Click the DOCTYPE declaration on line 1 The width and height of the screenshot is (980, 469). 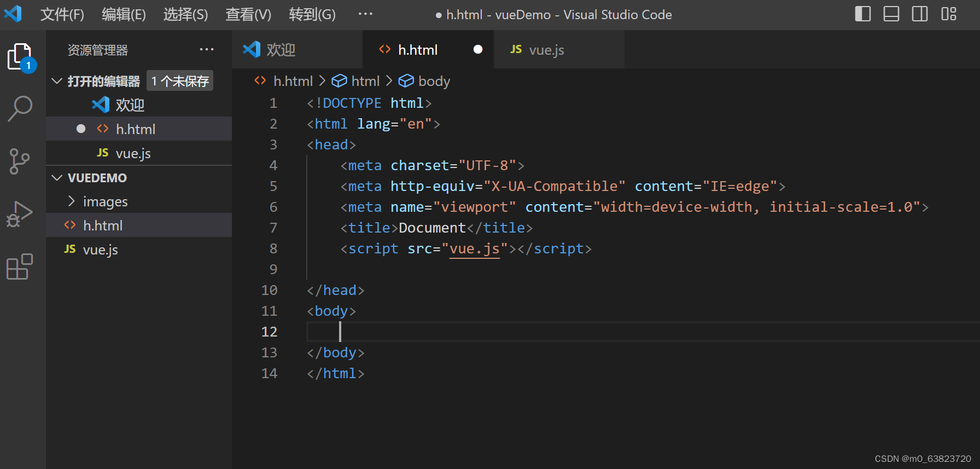[369, 103]
